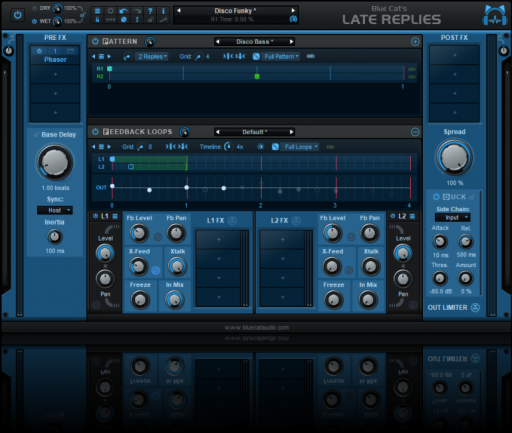Screen dimensions: 512x433
Task: Collapse the Feedback Loops section with minus button
Action: (415, 132)
